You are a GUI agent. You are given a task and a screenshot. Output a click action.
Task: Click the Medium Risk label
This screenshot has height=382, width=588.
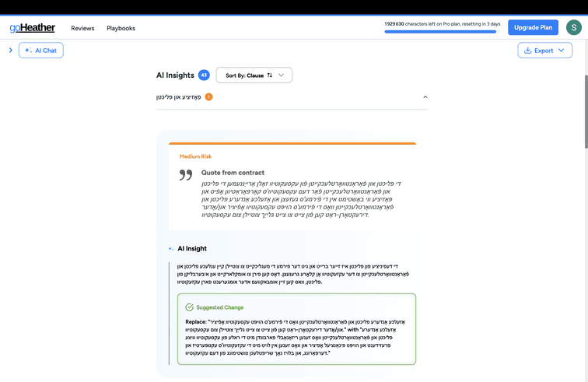tap(195, 156)
